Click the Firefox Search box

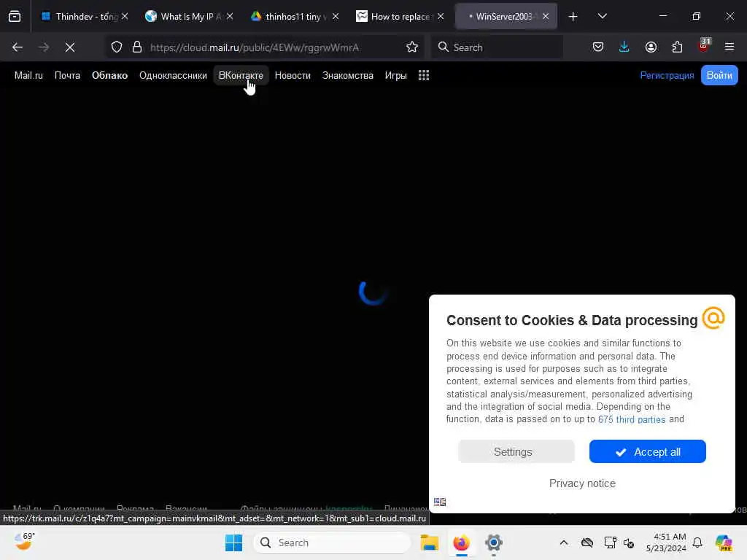pos(497,47)
